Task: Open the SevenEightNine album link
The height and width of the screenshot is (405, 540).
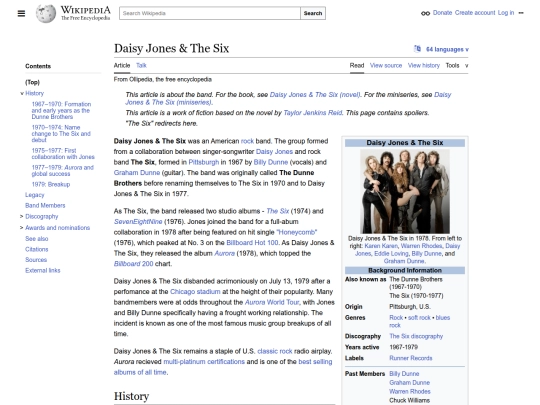Action: 138,222
